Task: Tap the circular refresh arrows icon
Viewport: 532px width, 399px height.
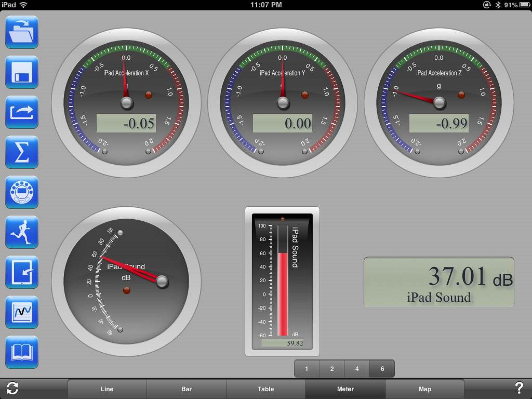Action: [12, 388]
